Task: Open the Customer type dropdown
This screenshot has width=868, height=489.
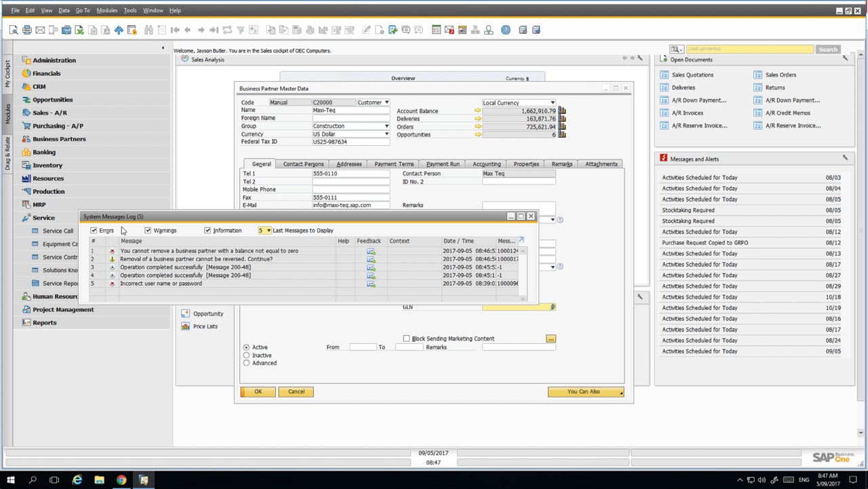Action: click(x=387, y=102)
